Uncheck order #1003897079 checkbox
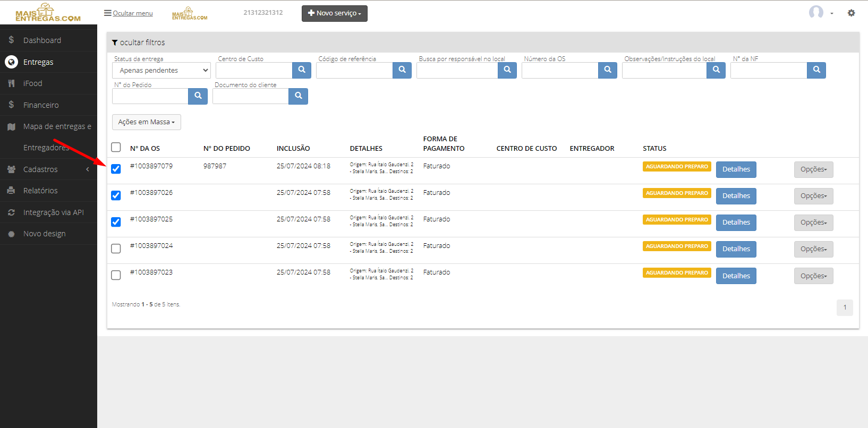This screenshot has height=428, width=868. (x=116, y=169)
